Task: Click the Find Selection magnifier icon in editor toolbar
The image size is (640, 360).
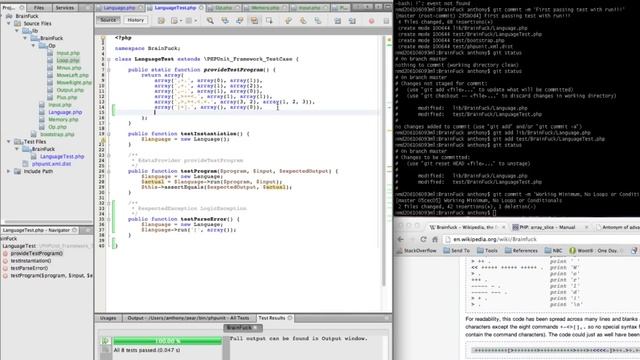Action: [x=210, y=20]
